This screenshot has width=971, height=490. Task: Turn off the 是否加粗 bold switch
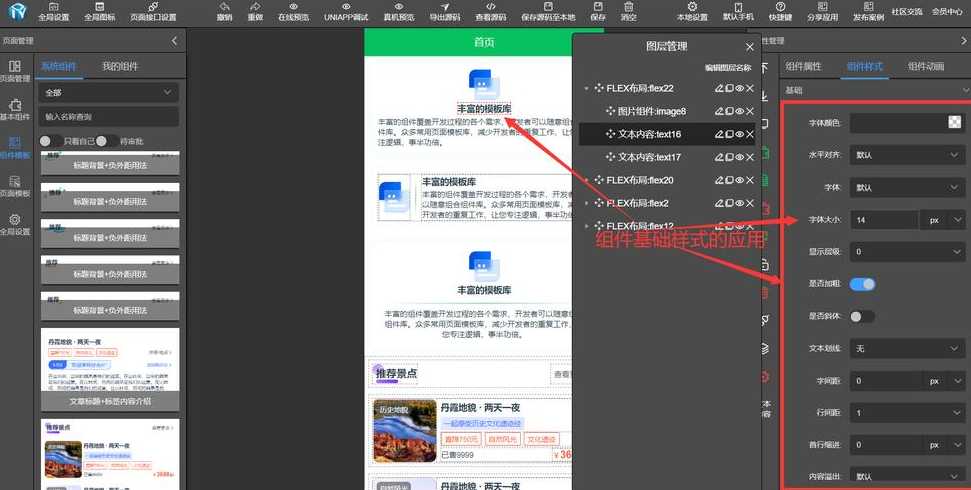(x=862, y=284)
